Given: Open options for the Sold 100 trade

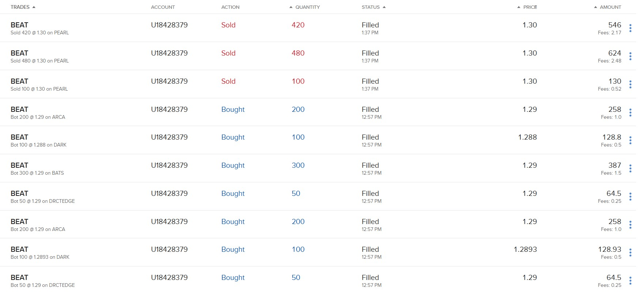Looking at the screenshot, I should 630,84.
